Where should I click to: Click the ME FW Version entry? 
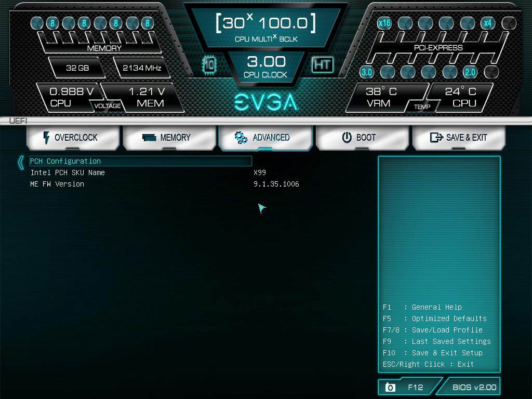57,184
